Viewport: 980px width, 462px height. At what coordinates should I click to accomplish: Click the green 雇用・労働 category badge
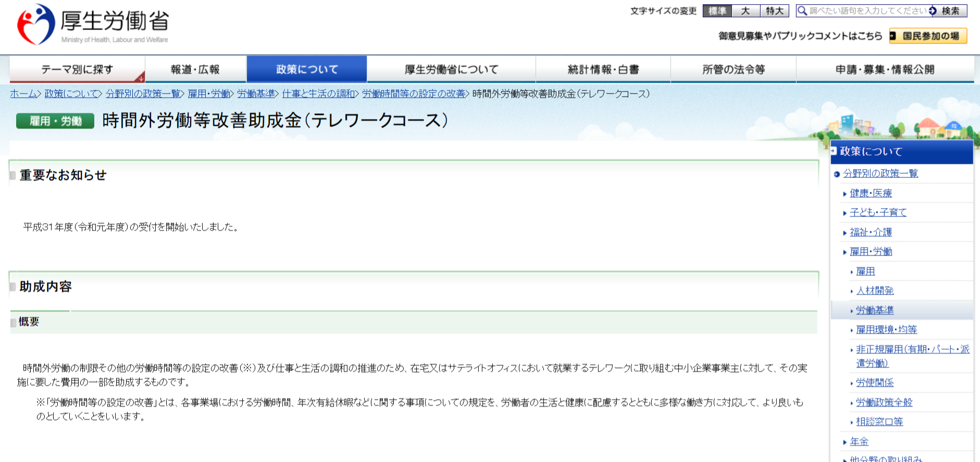tap(55, 121)
